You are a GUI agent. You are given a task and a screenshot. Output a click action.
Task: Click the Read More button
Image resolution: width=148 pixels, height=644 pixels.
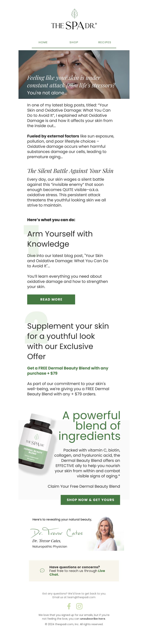(51, 299)
